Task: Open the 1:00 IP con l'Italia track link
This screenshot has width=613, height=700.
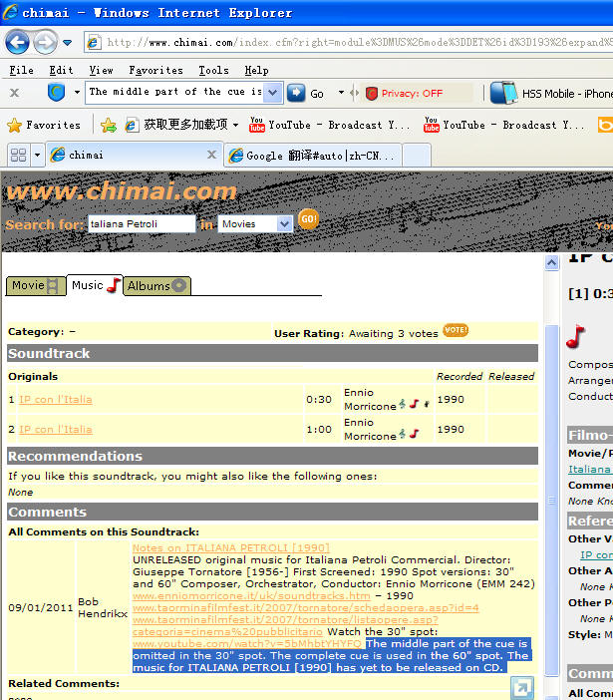Action: coord(56,430)
